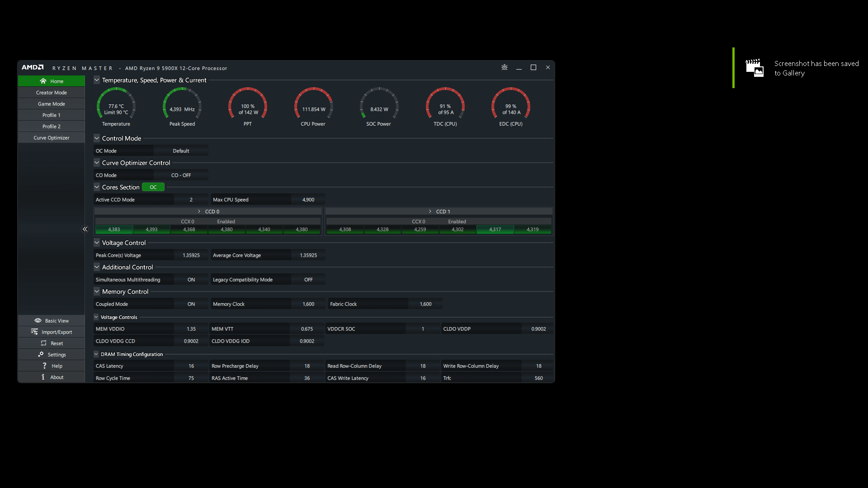Screen dimensions: 868x488
Task: Select Profile 2
Action: pos(52,126)
